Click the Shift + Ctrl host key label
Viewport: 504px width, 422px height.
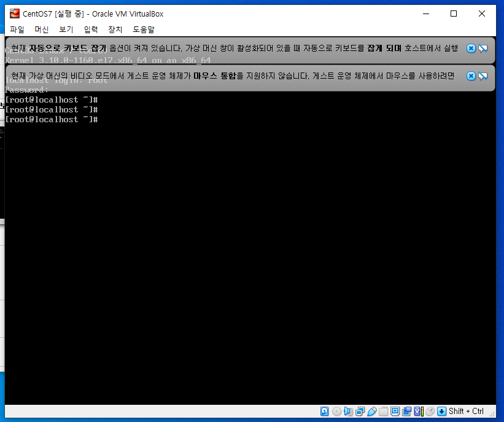tap(466, 412)
